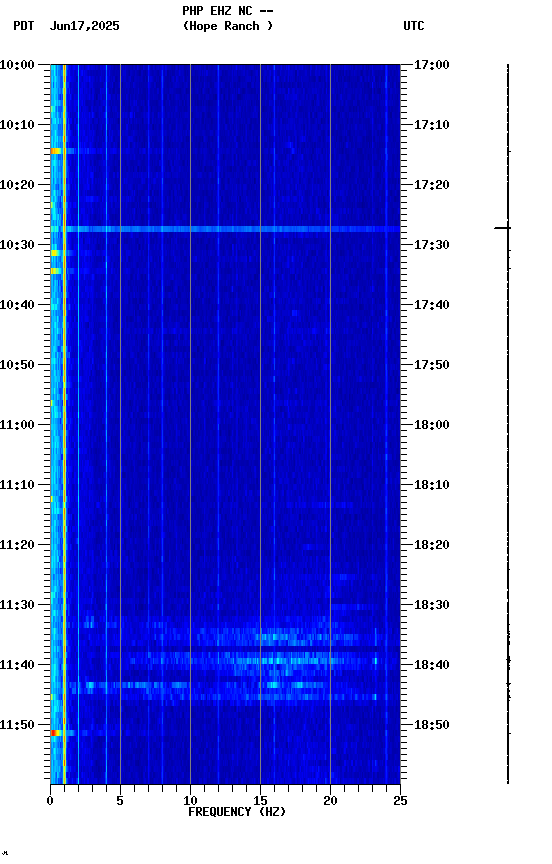This screenshot has width=552, height=864.
Task: Click the 10:30 PDT time label
Action: click(x=17, y=245)
